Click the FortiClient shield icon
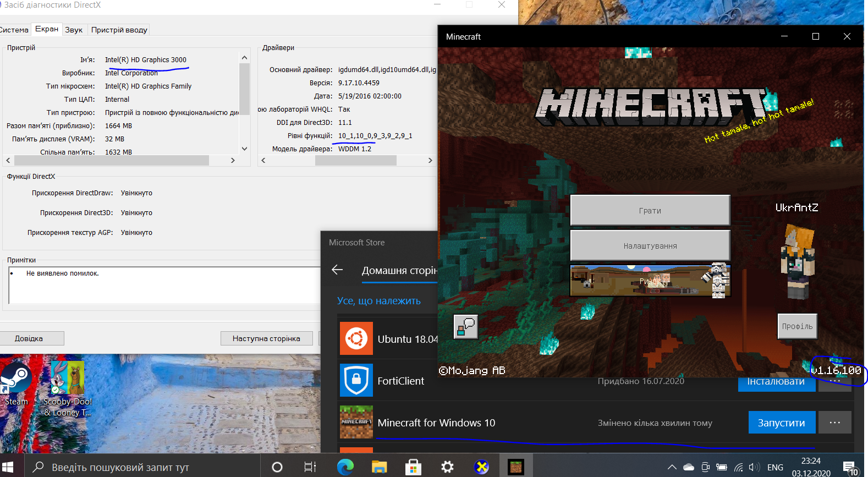Viewport: 868px width, 477px height. [356, 380]
